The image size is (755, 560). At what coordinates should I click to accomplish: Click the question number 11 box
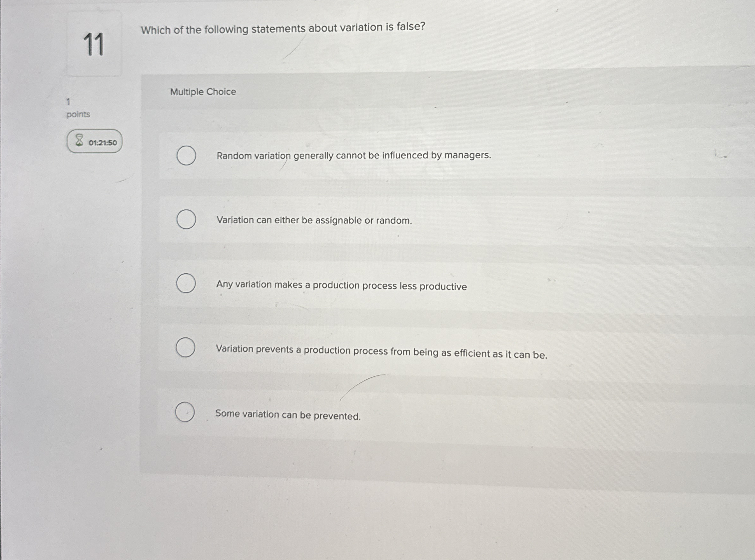pyautogui.click(x=94, y=44)
